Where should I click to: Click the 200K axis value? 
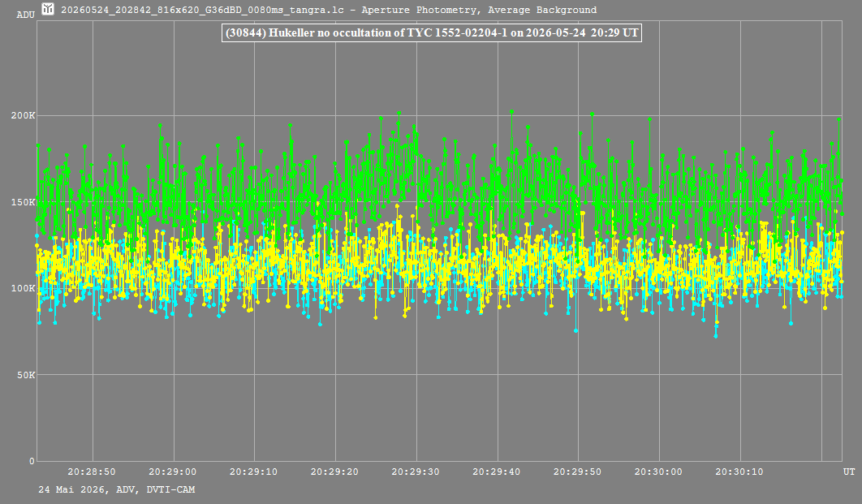pos(23,115)
